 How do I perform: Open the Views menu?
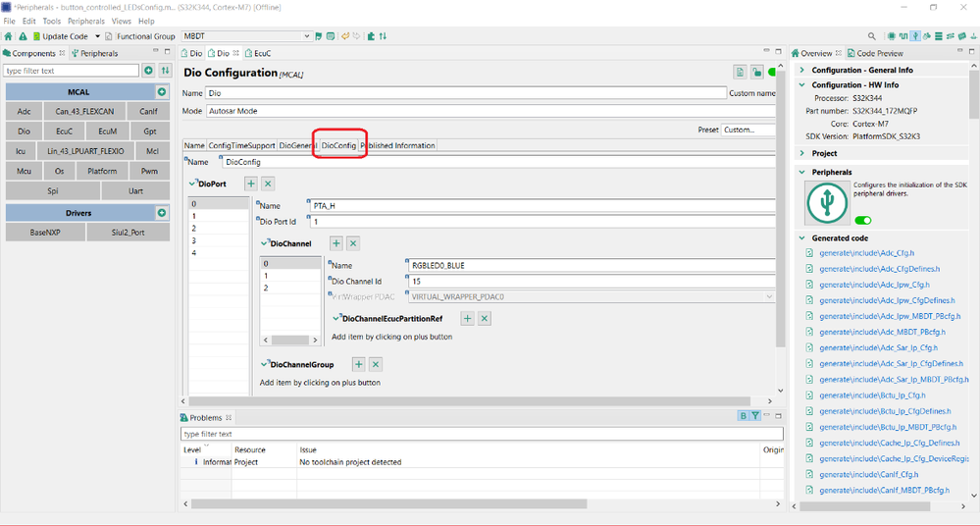coord(122,22)
